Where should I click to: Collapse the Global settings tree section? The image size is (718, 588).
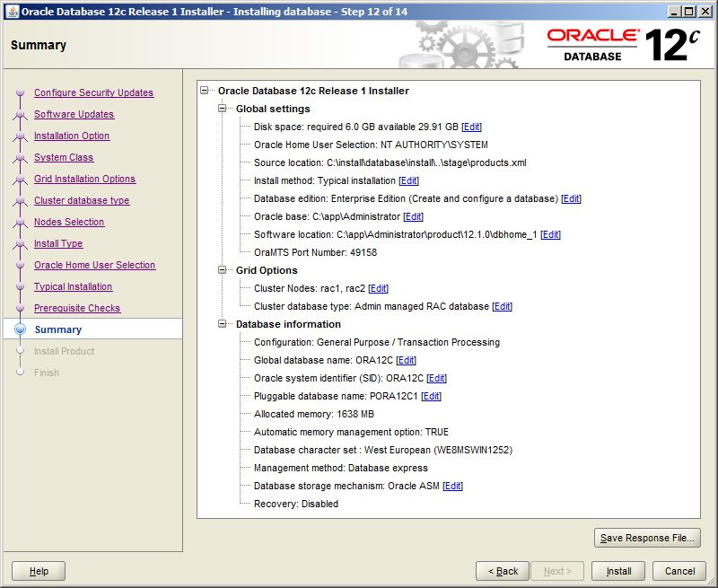223,109
